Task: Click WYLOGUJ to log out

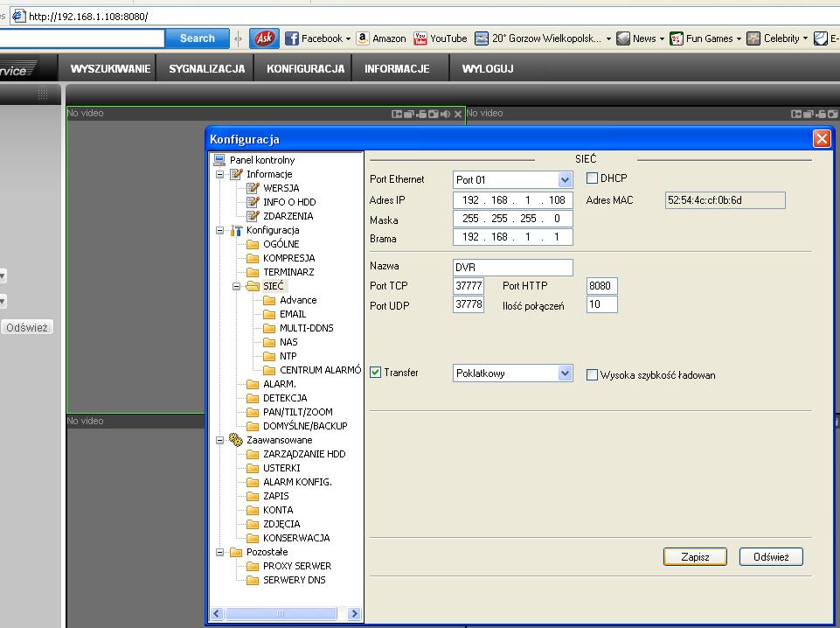Action: pyautogui.click(x=488, y=68)
